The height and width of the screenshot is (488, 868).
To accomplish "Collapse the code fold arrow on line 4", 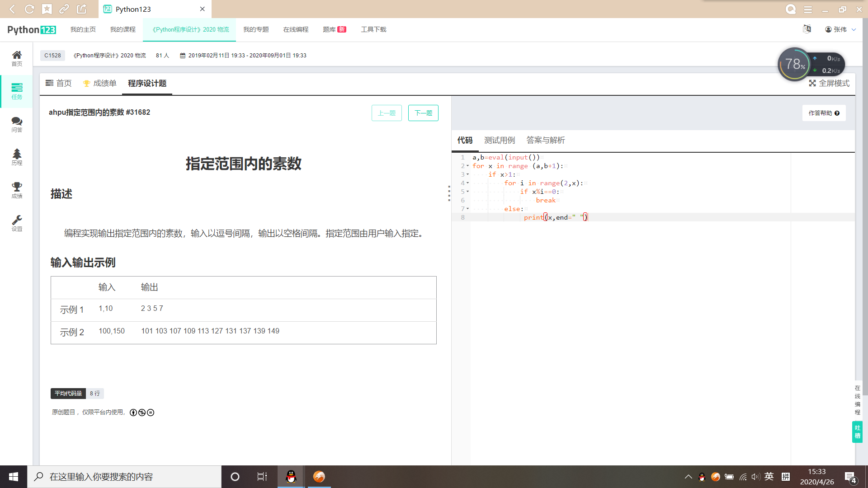I will point(467,183).
